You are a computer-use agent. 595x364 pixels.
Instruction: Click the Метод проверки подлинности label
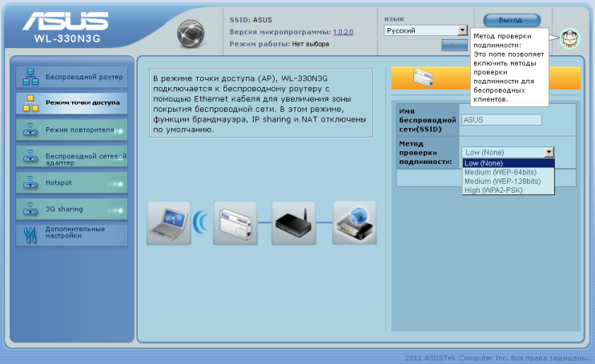click(x=425, y=153)
